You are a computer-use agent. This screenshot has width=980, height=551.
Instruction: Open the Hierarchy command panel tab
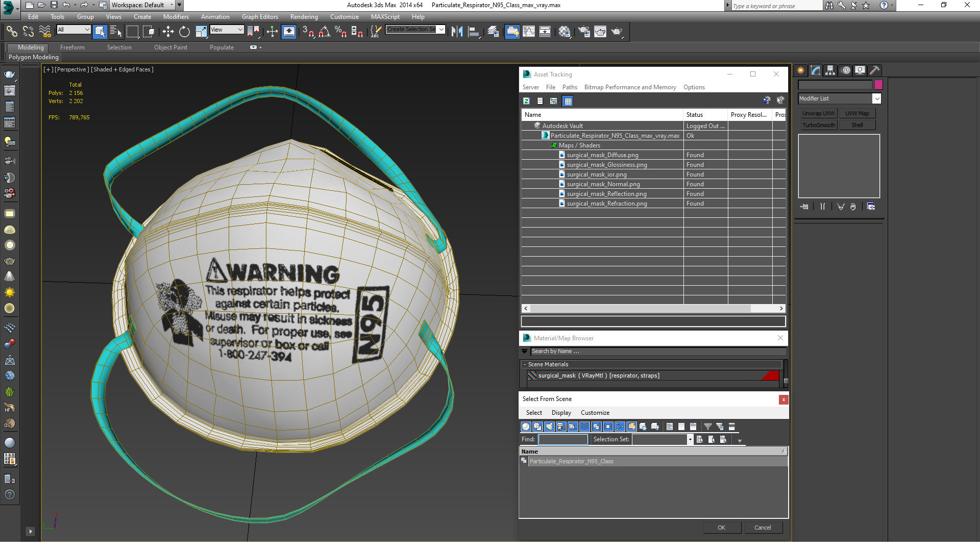pos(830,70)
